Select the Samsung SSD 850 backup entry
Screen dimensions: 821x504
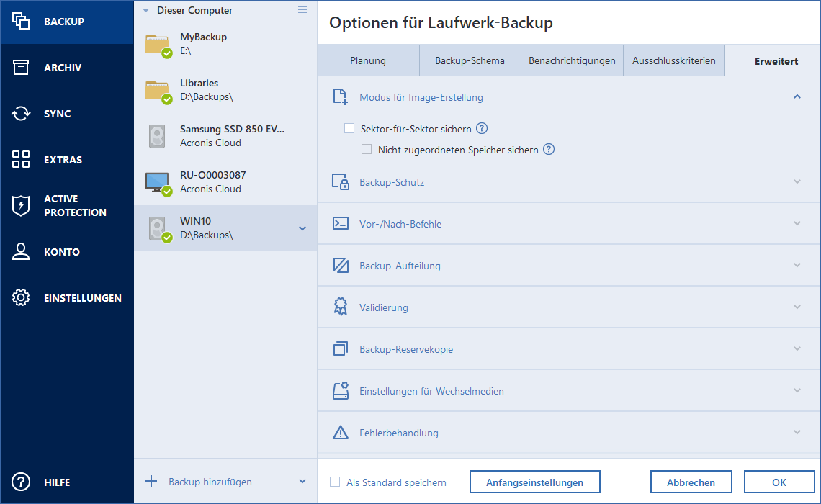click(225, 136)
